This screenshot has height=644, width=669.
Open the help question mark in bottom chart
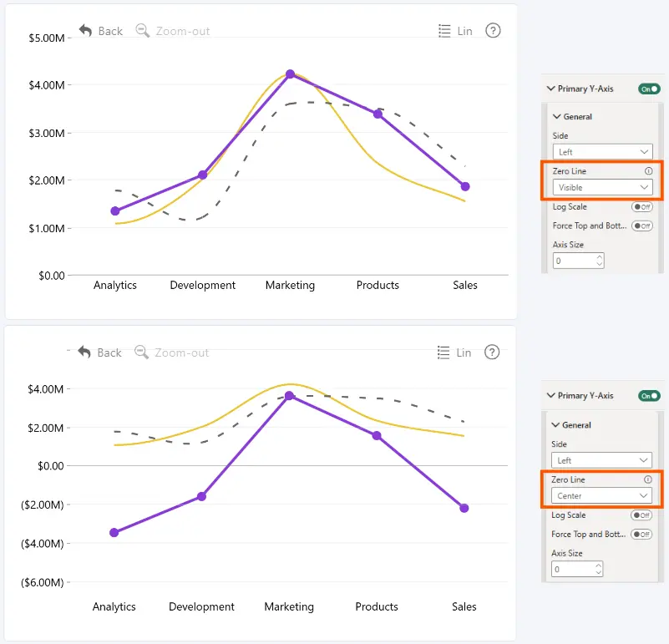click(x=492, y=352)
